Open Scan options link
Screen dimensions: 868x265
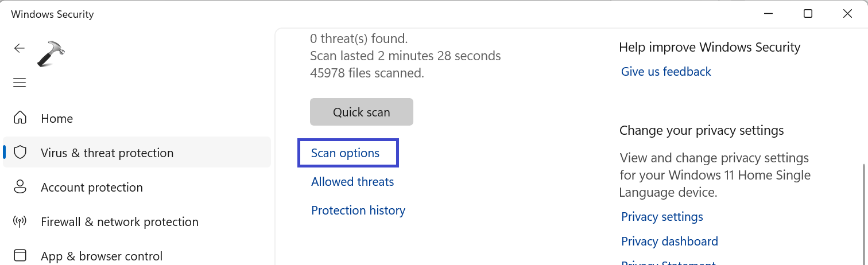(345, 153)
